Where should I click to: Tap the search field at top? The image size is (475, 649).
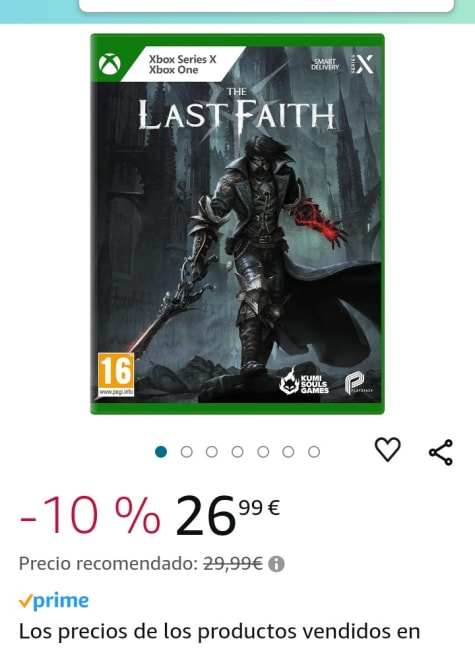click(x=266, y=5)
